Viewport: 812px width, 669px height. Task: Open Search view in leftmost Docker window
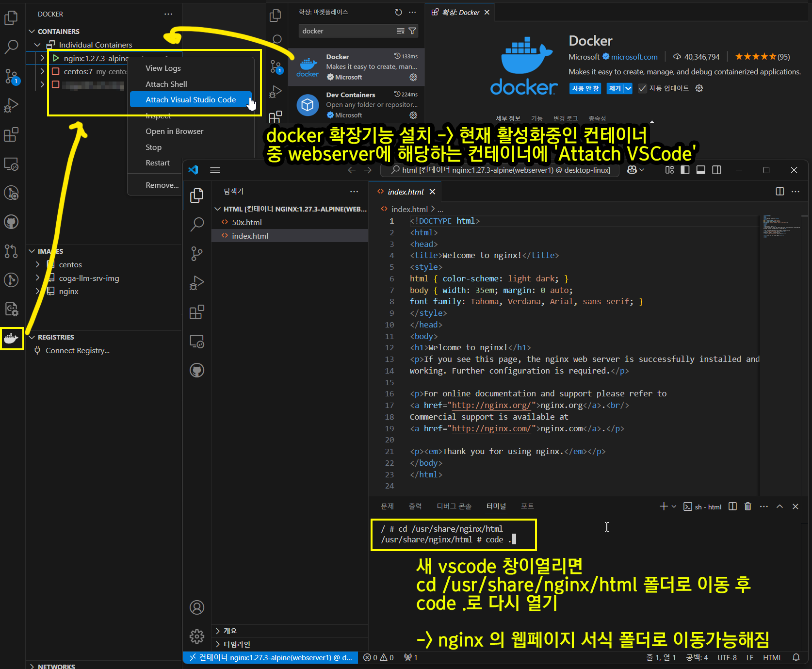tap(11, 47)
